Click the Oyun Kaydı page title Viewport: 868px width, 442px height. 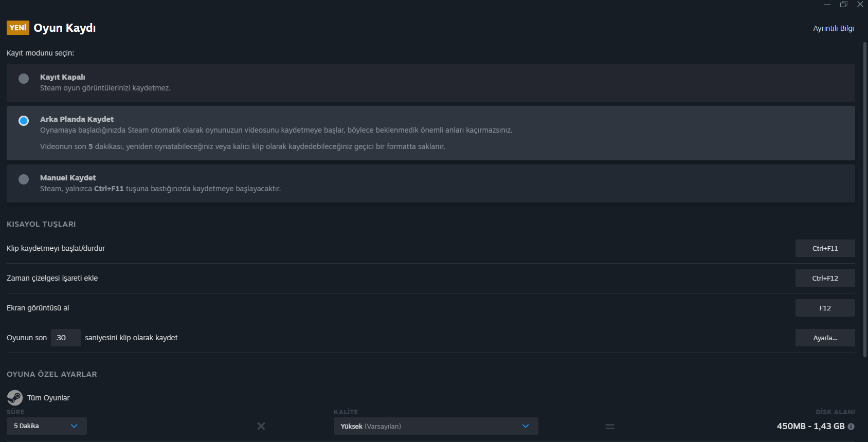[65, 28]
